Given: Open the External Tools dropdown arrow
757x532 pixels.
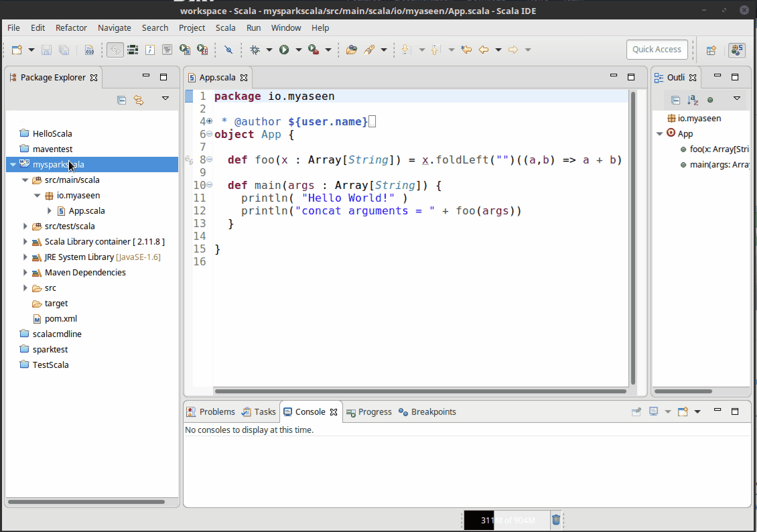Looking at the screenshot, I should pos(328,50).
